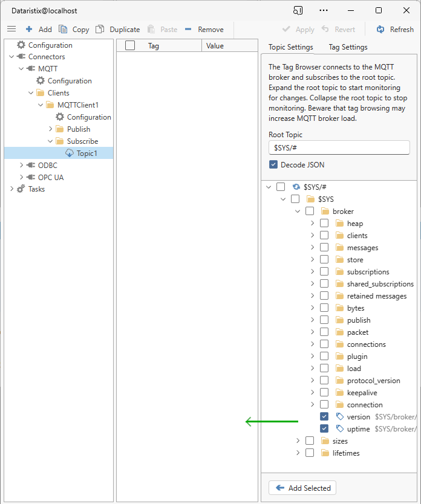Image resolution: width=421 pixels, height=504 pixels.
Task: Click the gear icon of MQTT Configuration
Action: (x=41, y=81)
